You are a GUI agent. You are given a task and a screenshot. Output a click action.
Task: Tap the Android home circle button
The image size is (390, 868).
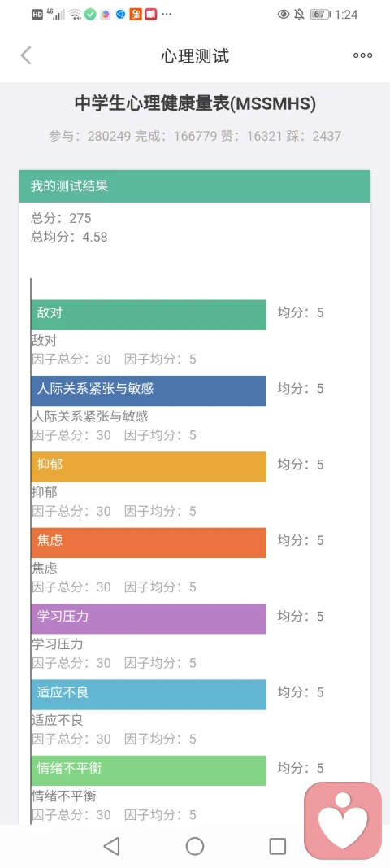[195, 846]
